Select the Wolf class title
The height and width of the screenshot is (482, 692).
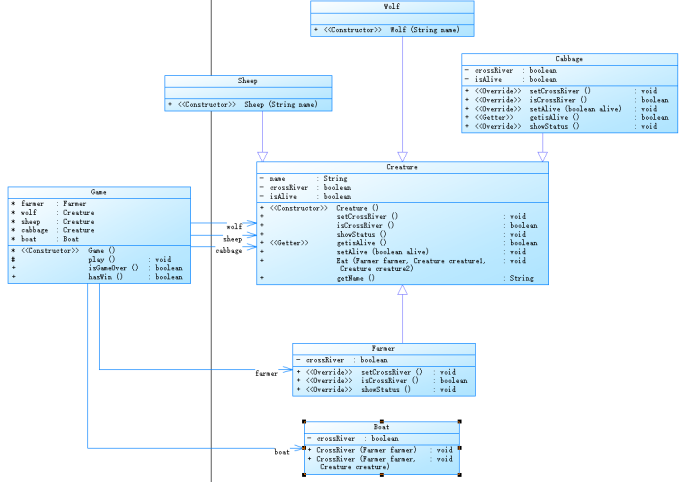click(392, 7)
